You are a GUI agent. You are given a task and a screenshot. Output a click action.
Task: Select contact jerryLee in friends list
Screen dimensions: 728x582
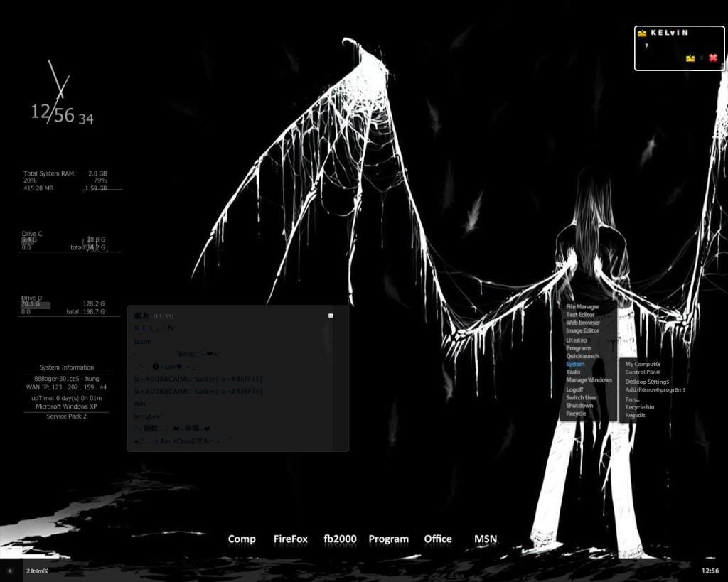pos(148,416)
